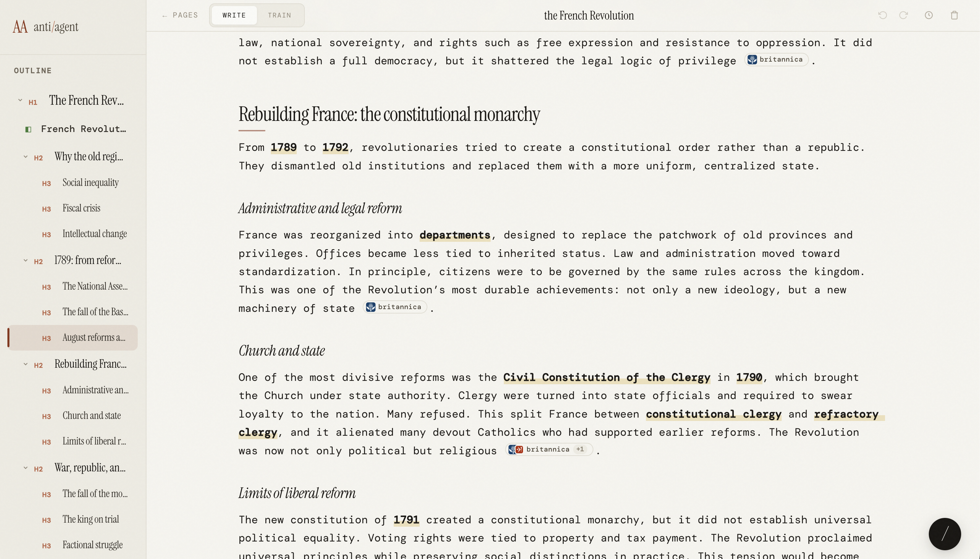This screenshot has width=980, height=559.
Task: Delete page with the trash icon
Action: point(954,15)
